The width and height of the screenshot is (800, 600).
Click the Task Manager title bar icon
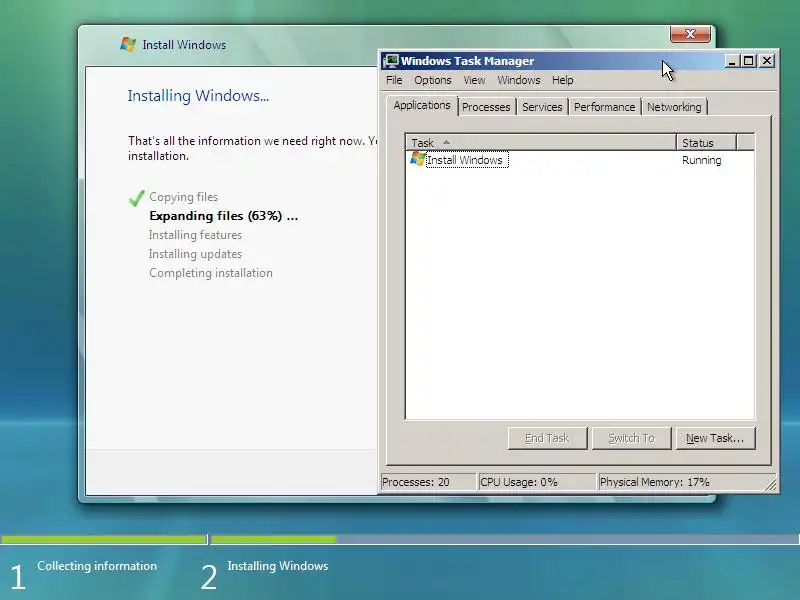(391, 61)
